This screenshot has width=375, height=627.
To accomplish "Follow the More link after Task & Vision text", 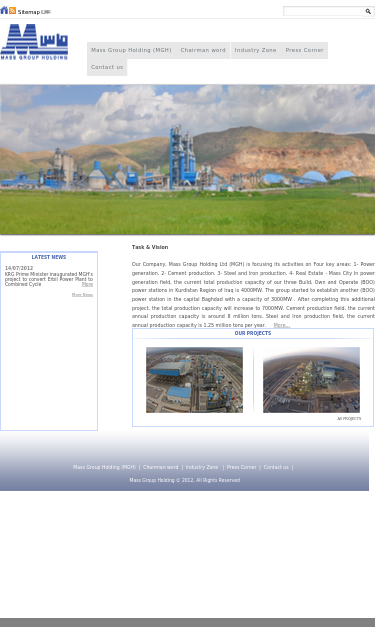I will click(x=281, y=325).
